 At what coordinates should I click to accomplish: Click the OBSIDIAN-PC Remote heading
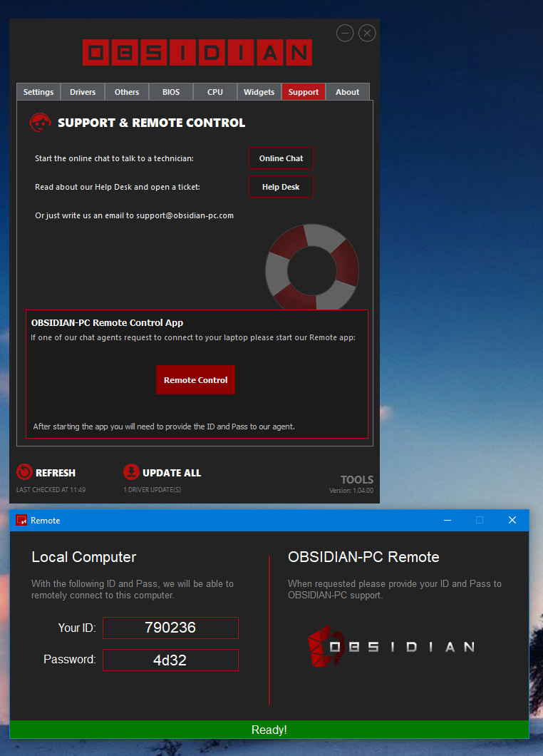coord(363,557)
